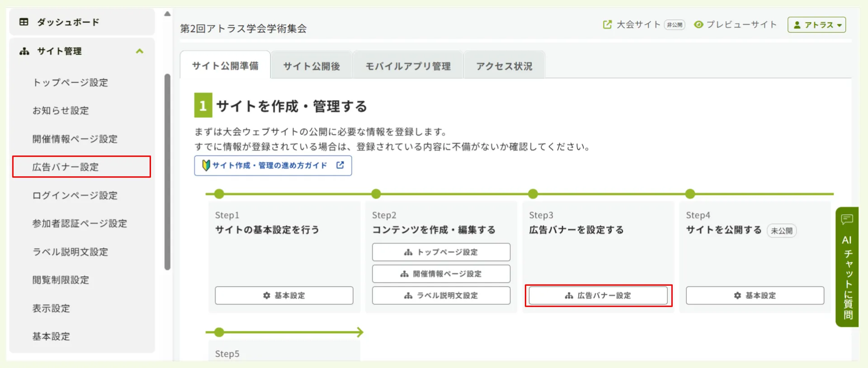Screen dimensions: 868x368
Task: Open the ダッシュボード menu item
Action: point(82,22)
